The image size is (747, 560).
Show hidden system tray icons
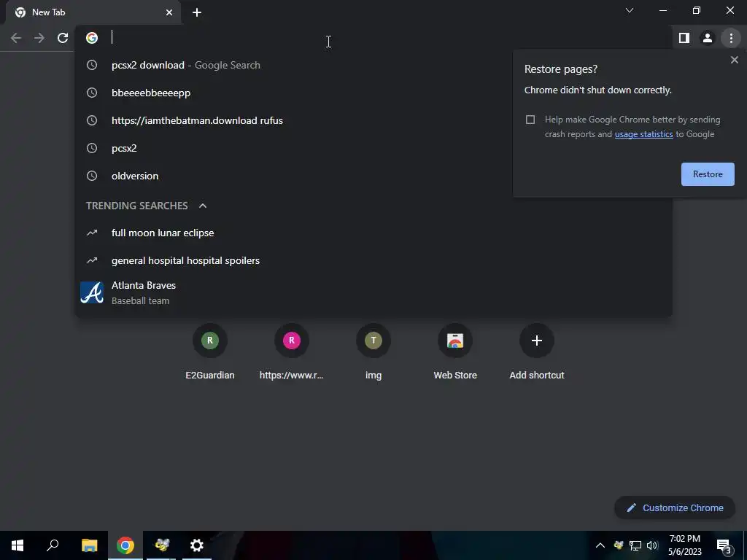(x=600, y=545)
